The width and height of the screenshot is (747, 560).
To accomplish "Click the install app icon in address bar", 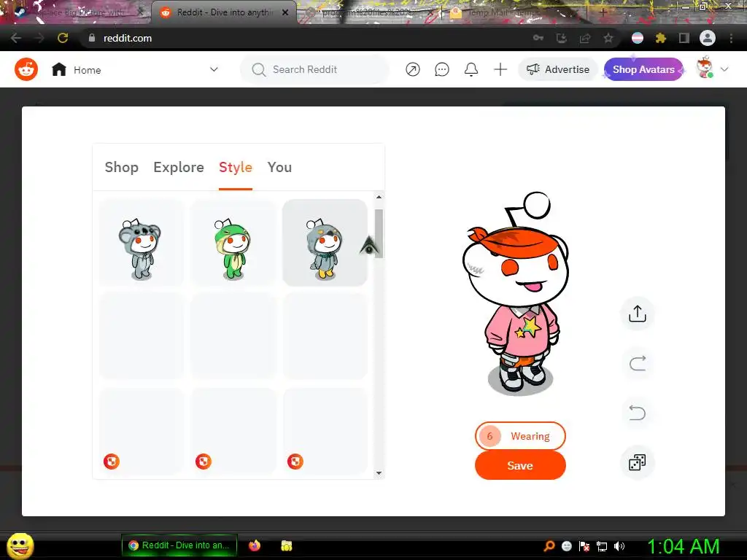I will pyautogui.click(x=562, y=38).
